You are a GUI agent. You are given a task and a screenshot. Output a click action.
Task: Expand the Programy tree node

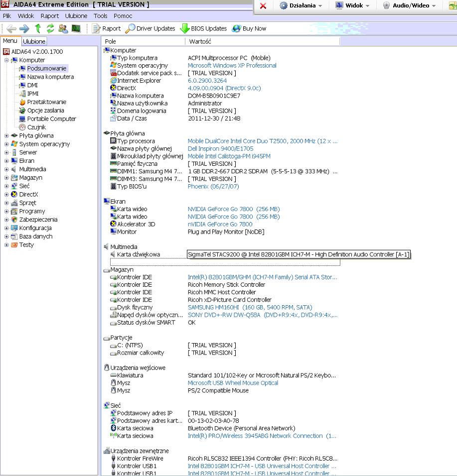tap(6, 211)
